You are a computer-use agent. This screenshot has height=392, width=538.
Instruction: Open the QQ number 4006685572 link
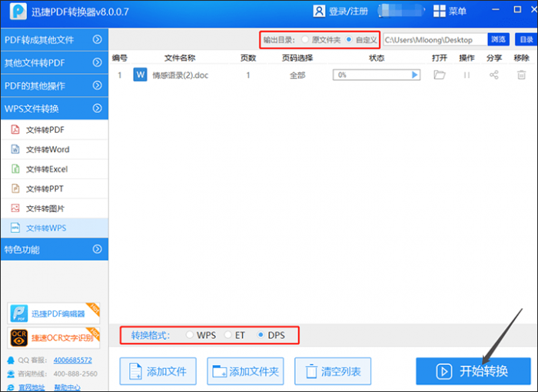[x=72, y=360]
